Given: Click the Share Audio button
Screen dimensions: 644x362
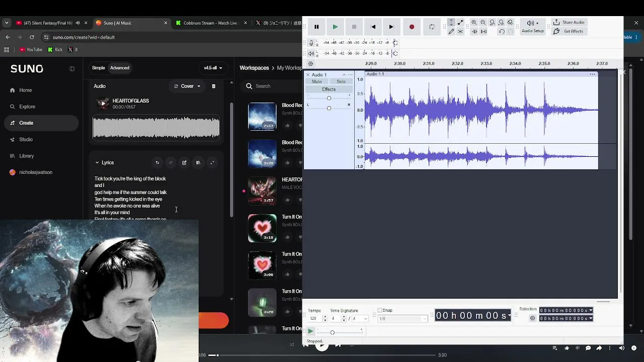Looking at the screenshot, I should (569, 22).
